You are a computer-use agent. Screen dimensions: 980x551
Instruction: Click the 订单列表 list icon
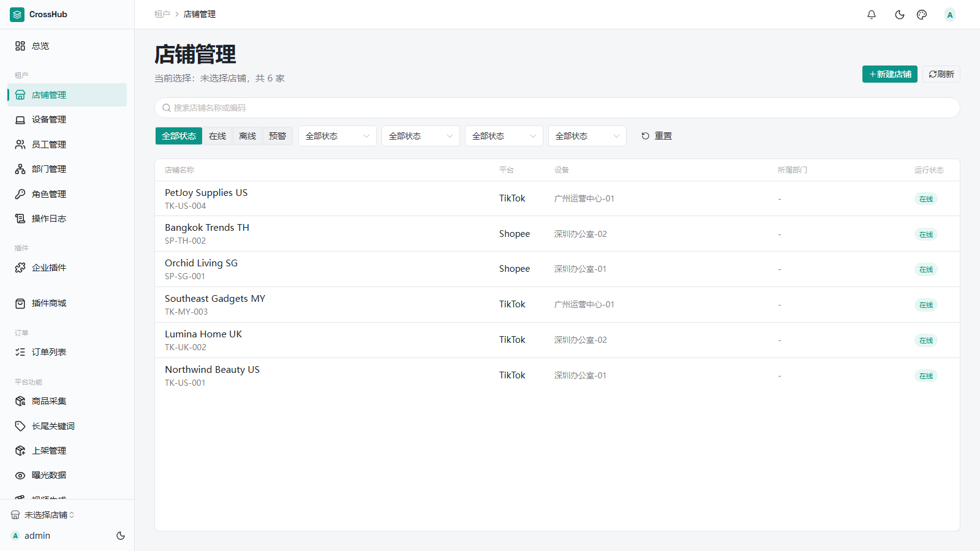click(20, 352)
